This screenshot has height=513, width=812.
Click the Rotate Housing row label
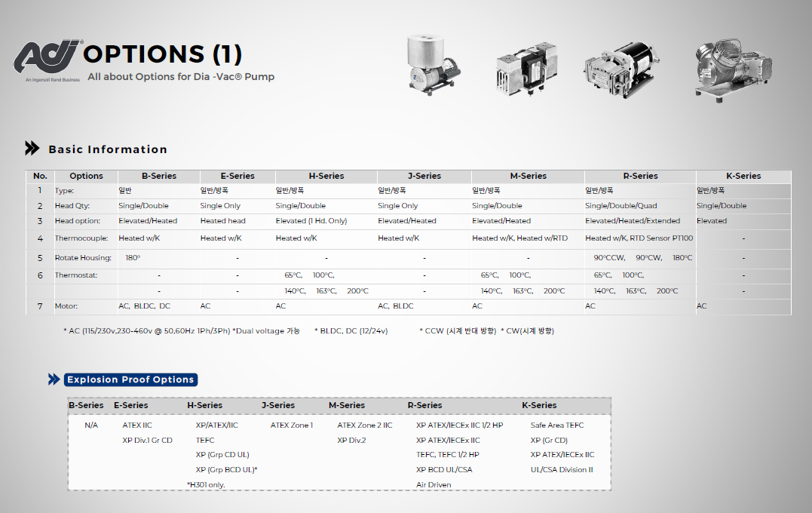coord(83,258)
